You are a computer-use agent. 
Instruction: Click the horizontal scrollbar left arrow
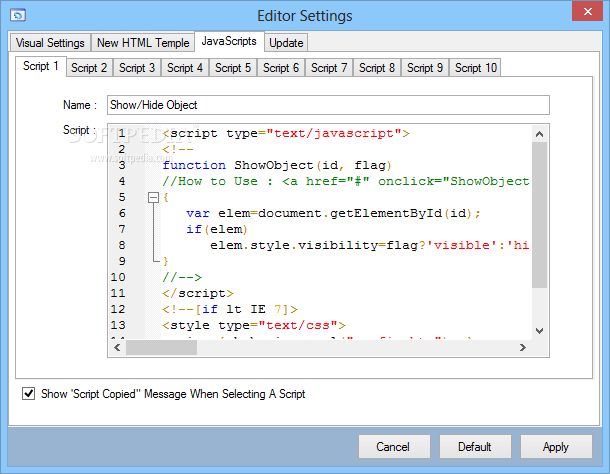(x=117, y=348)
